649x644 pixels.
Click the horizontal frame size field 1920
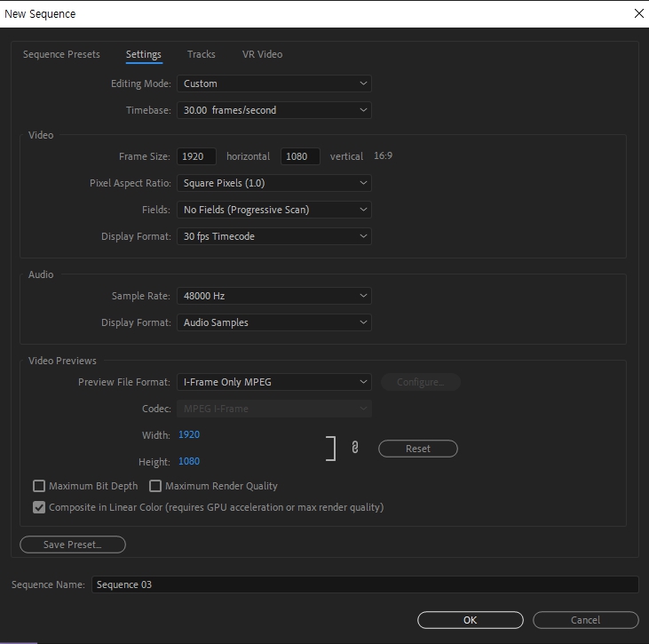tap(196, 156)
